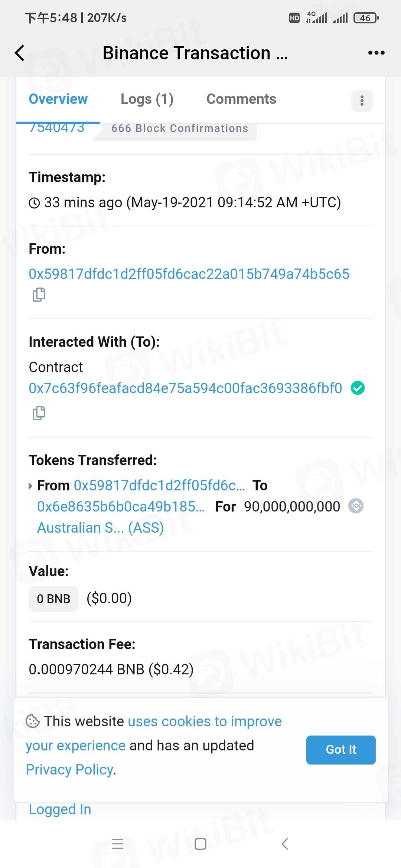The height and width of the screenshot is (868, 401).
Task: Open the Privacy Policy link
Action: pyautogui.click(x=69, y=770)
